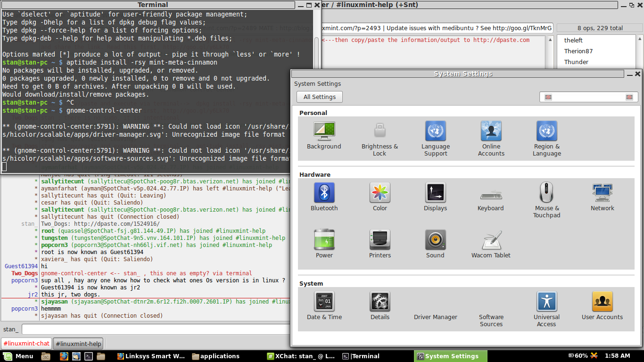
Task: Click the stan_ nick button in XChat
Action: [11, 329]
